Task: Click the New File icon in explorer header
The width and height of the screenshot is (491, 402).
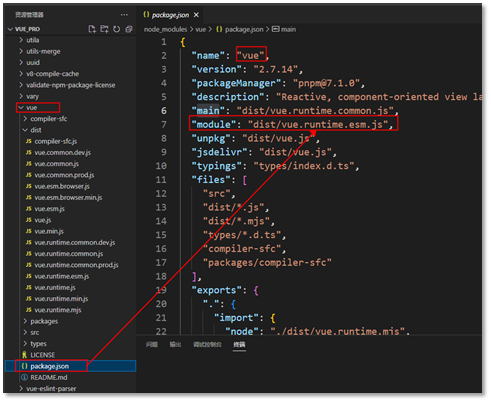Action: 92,29
